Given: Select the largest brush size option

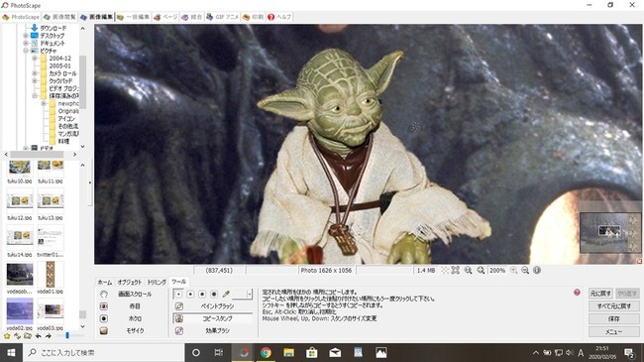Looking at the screenshot, I should [214, 295].
